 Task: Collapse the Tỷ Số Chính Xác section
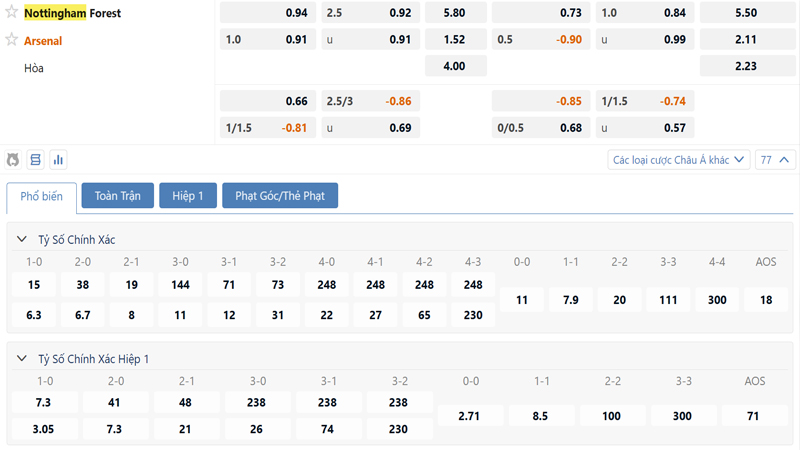[x=22, y=240]
